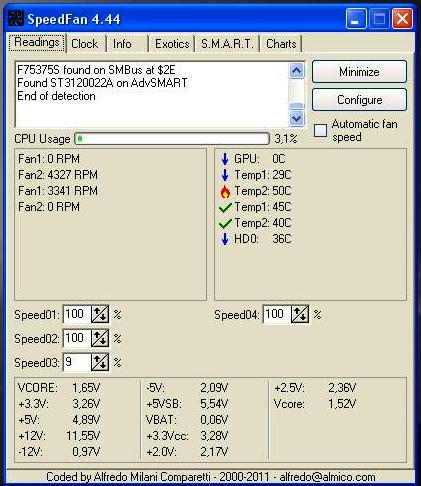The image size is (421, 486).
Task: Click the green checkmark beside Temp1: 45C
Action: [225, 207]
